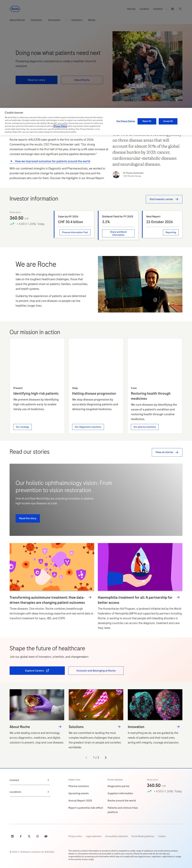Image resolution: width=192 pixels, height=868 pixels.
Task: Open footer Annual Report 2025 link
Action: click(x=80, y=801)
